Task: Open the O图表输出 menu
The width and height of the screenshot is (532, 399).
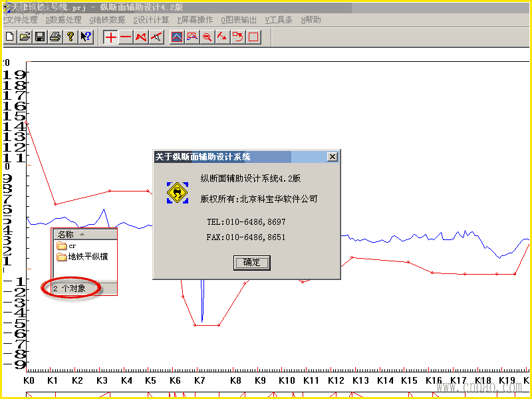Action: pyautogui.click(x=239, y=20)
